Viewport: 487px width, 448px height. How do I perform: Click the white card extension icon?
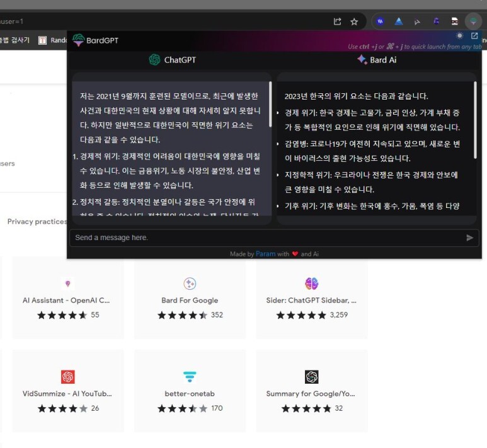tap(454, 21)
